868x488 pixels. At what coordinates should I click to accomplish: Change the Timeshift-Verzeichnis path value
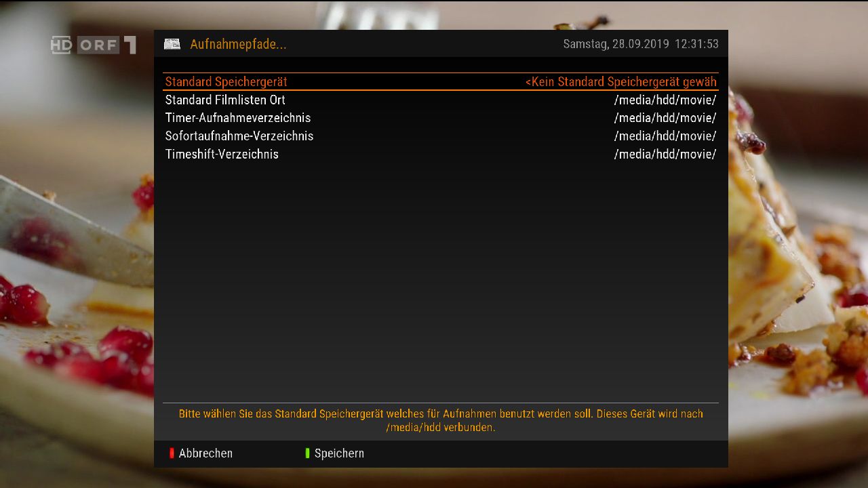coord(665,155)
